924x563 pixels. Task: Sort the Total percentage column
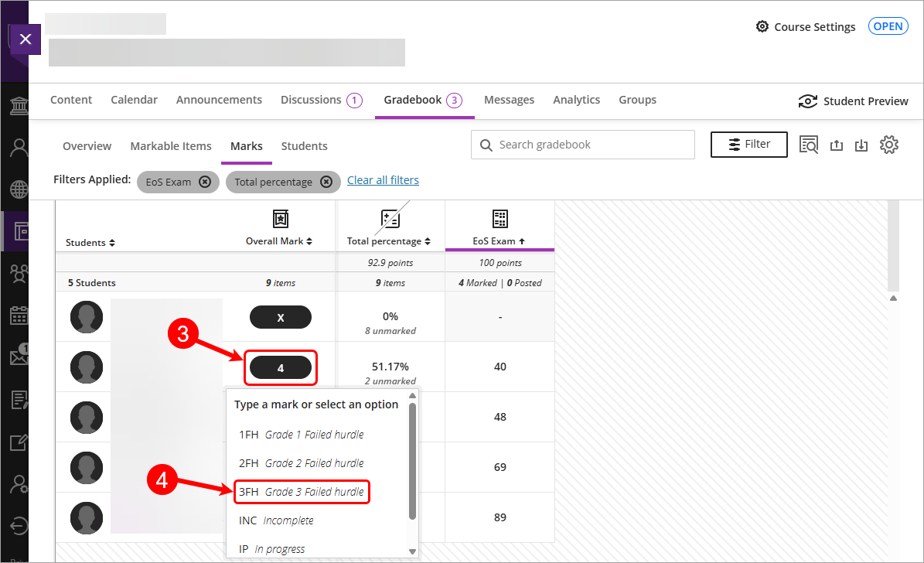pos(389,241)
